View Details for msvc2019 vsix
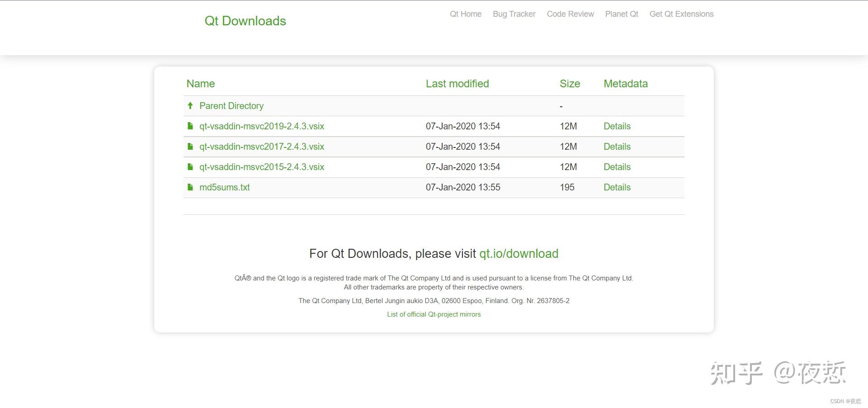The width and height of the screenshot is (868, 408). point(617,126)
